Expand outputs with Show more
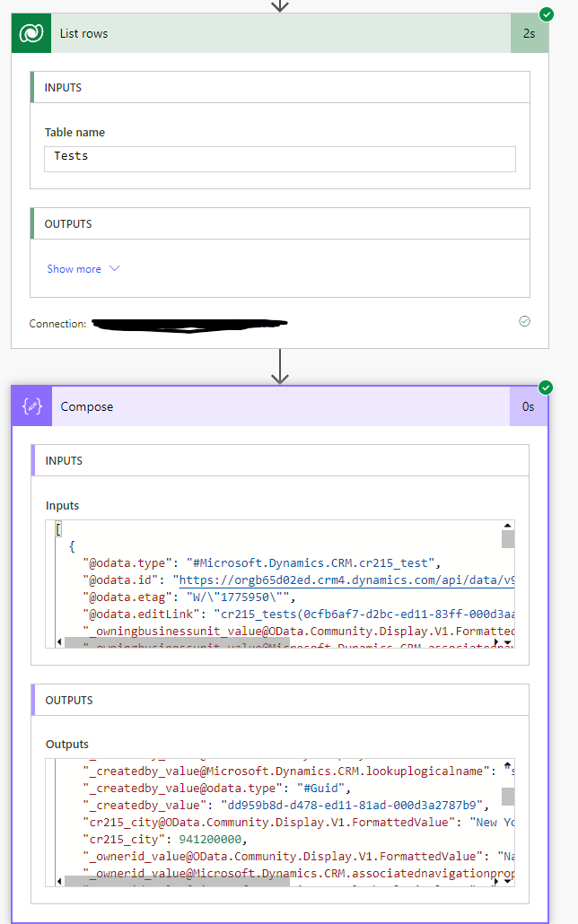The width and height of the screenshot is (578, 924). (x=83, y=269)
